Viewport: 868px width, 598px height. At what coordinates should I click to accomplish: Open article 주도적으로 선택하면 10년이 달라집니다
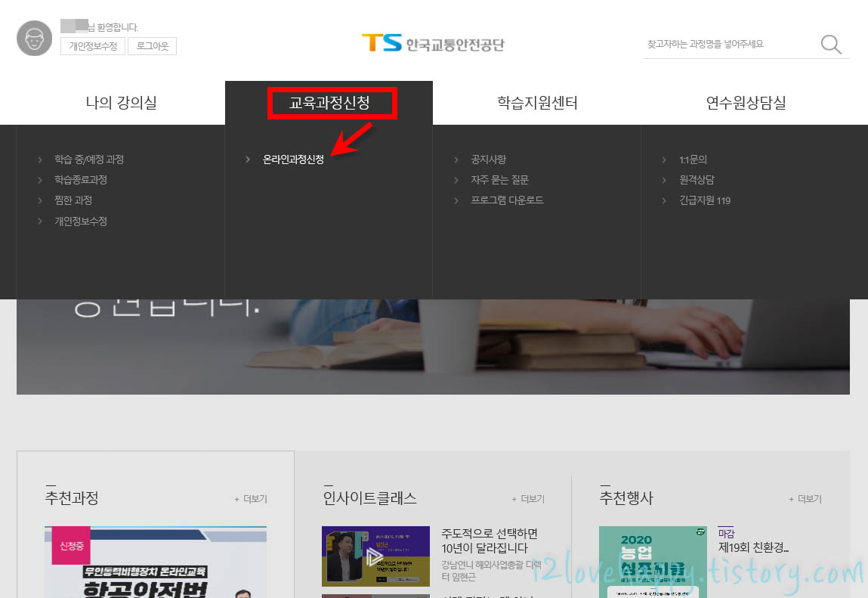click(490, 541)
